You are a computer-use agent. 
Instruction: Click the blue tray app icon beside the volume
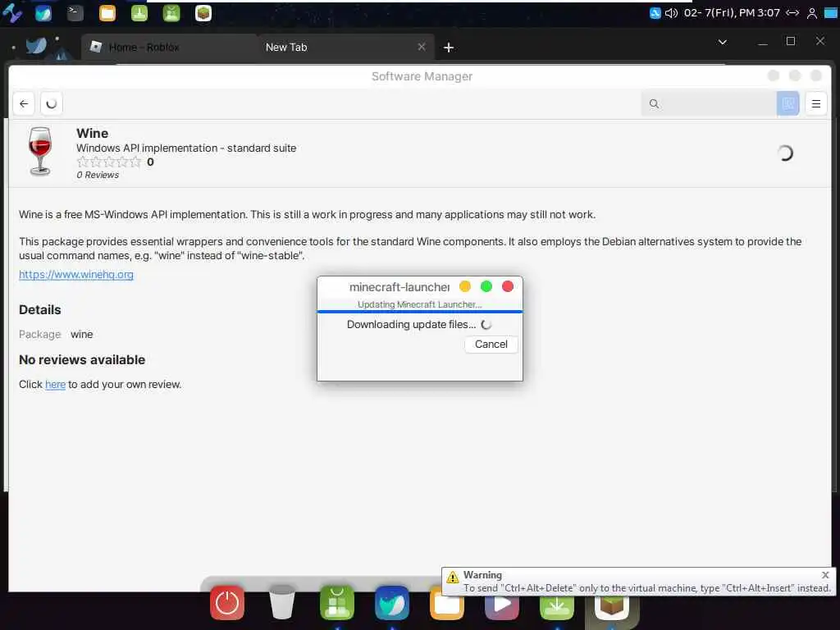(x=655, y=13)
